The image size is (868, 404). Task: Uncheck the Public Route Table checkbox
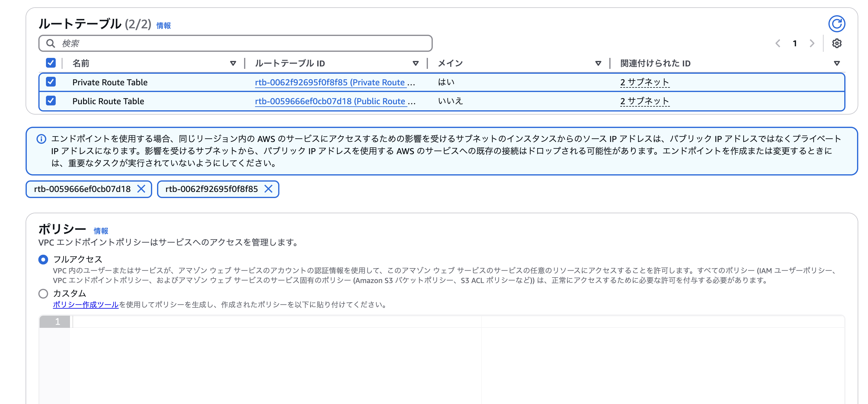click(x=51, y=101)
